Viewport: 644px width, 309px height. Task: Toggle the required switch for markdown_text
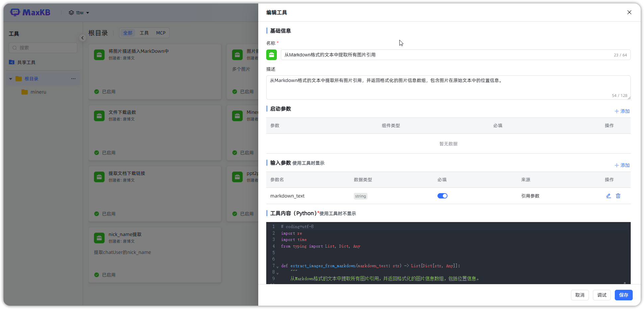click(442, 196)
